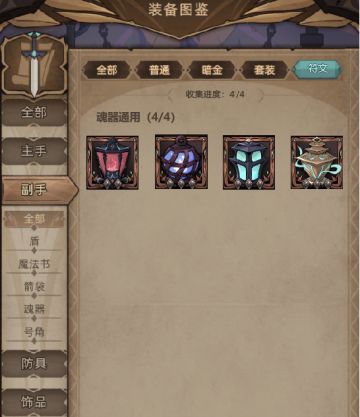Click the sword emblem above the sidebar
Screen dimensions: 360x417
(x=34, y=65)
